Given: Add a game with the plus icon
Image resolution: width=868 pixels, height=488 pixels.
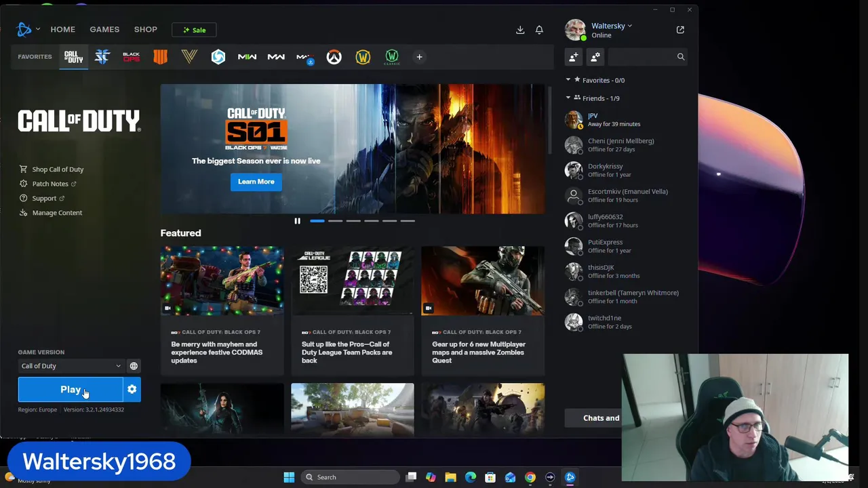Looking at the screenshot, I should 419,57.
